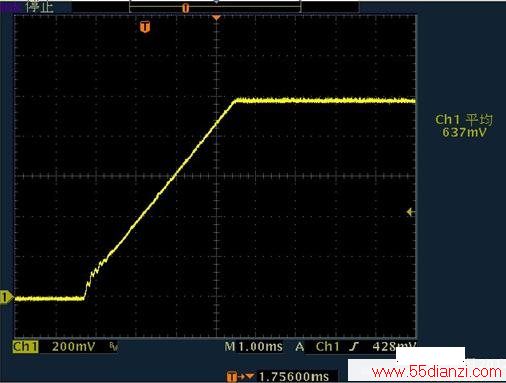Click the orange 0 marker in record view bar
506x383 pixels.
pos(186,8)
